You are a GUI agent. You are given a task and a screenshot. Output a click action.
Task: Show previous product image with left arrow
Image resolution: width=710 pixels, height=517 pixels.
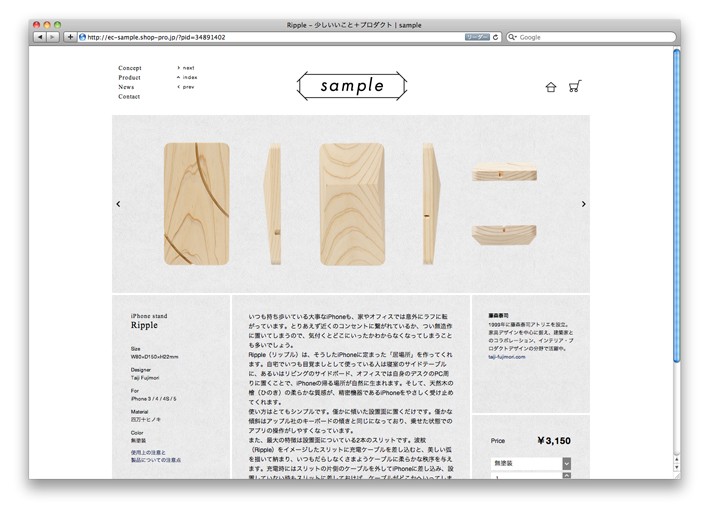coord(118,204)
